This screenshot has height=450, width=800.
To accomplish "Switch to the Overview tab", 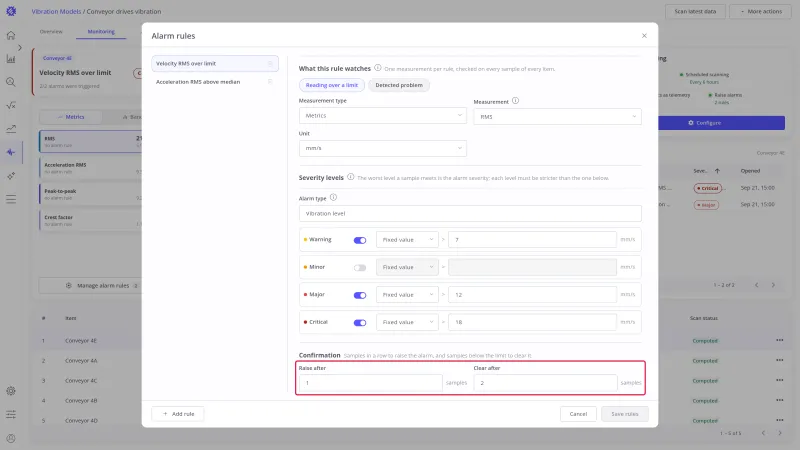I will pyautogui.click(x=51, y=32).
